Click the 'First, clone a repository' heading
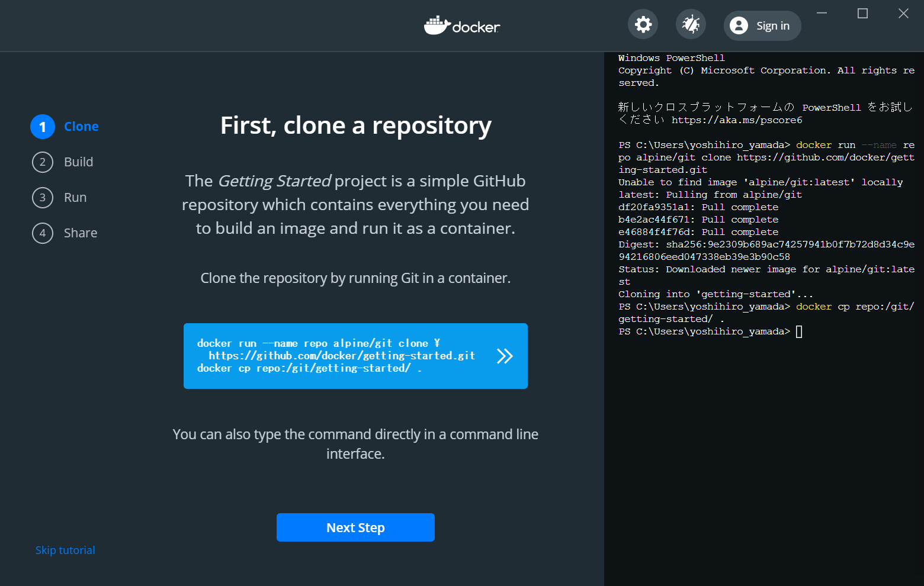 pos(356,125)
